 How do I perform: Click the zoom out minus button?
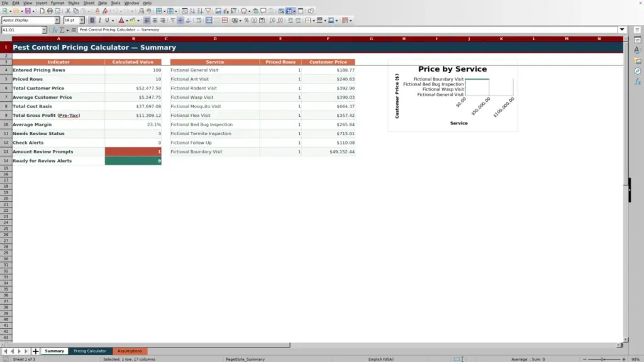(584, 359)
